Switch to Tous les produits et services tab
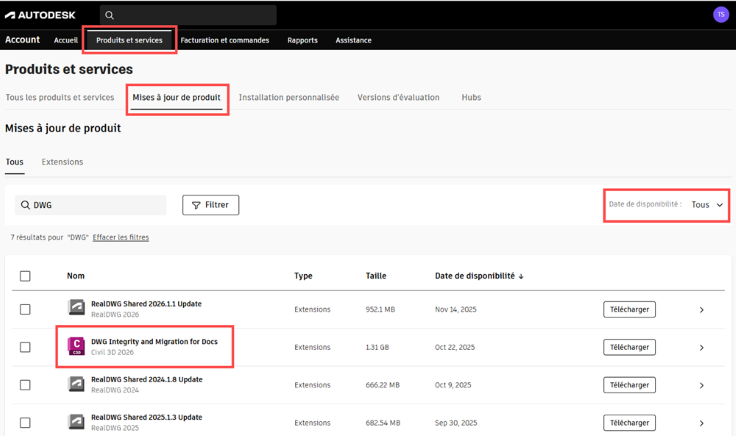736x436 pixels. pos(60,97)
